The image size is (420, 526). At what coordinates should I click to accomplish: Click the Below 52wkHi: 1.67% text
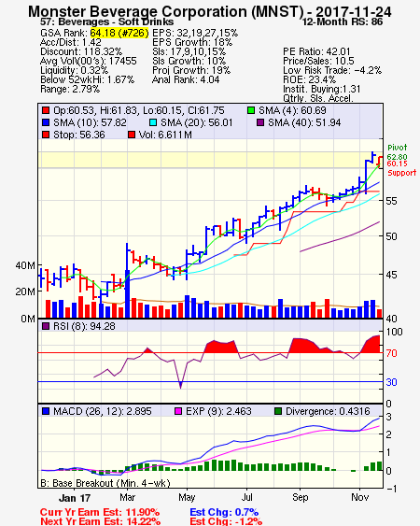pos(87,79)
